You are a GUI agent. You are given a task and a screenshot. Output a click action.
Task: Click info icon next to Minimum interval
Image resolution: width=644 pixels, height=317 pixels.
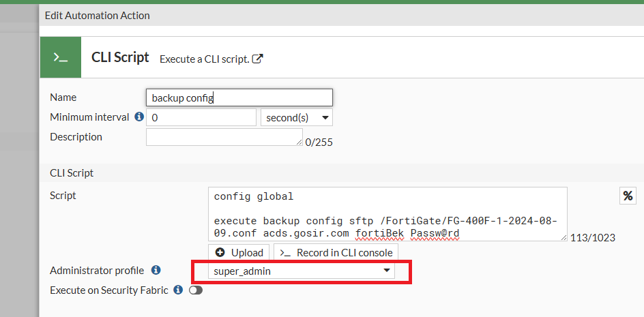click(139, 117)
